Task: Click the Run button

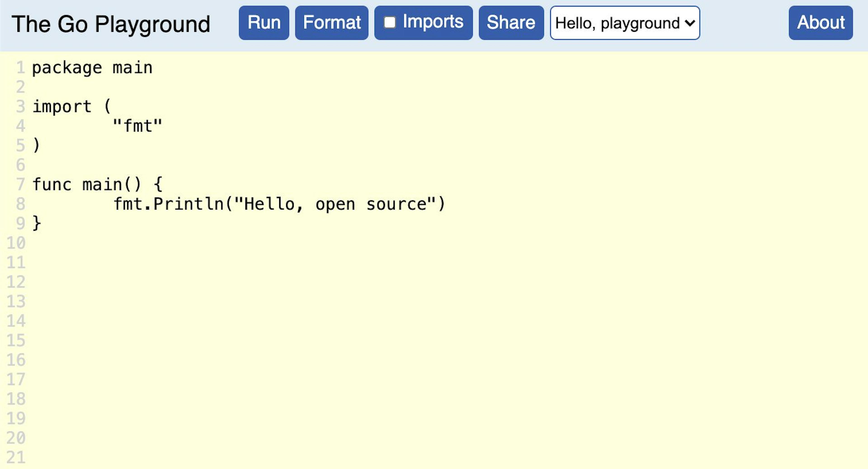Action: click(x=264, y=23)
